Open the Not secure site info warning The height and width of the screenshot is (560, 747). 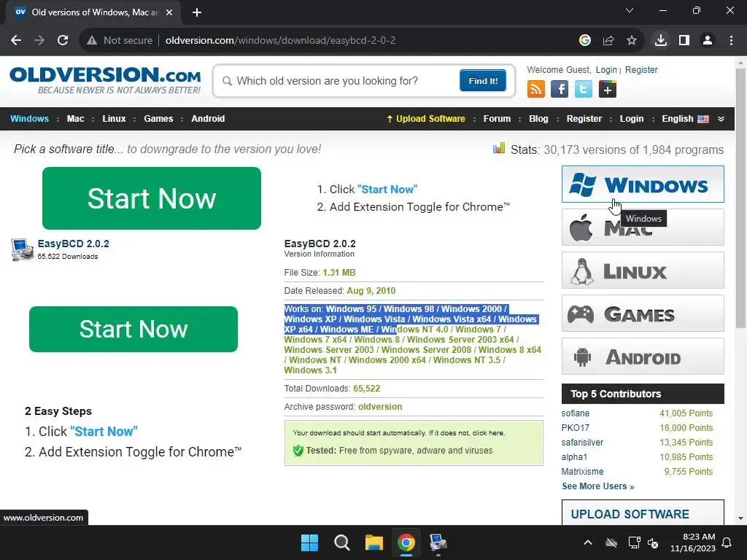tap(120, 41)
